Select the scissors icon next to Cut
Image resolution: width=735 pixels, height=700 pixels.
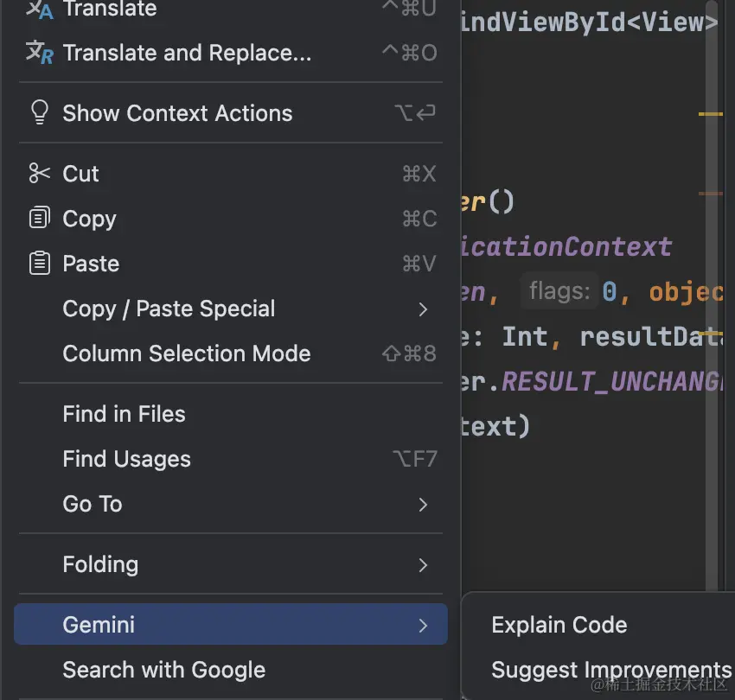click(x=38, y=173)
